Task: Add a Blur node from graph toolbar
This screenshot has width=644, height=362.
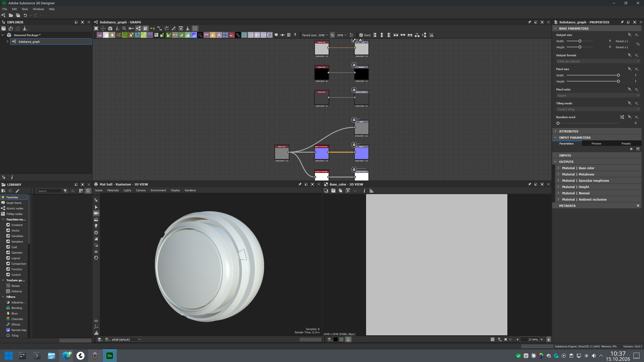Action: tap(112, 35)
